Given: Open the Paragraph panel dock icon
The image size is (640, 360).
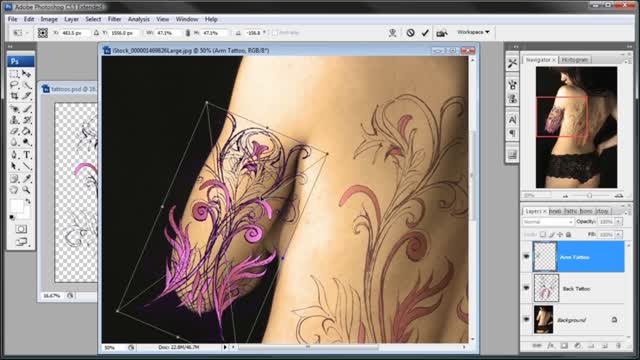Looking at the screenshot, I should [512, 133].
